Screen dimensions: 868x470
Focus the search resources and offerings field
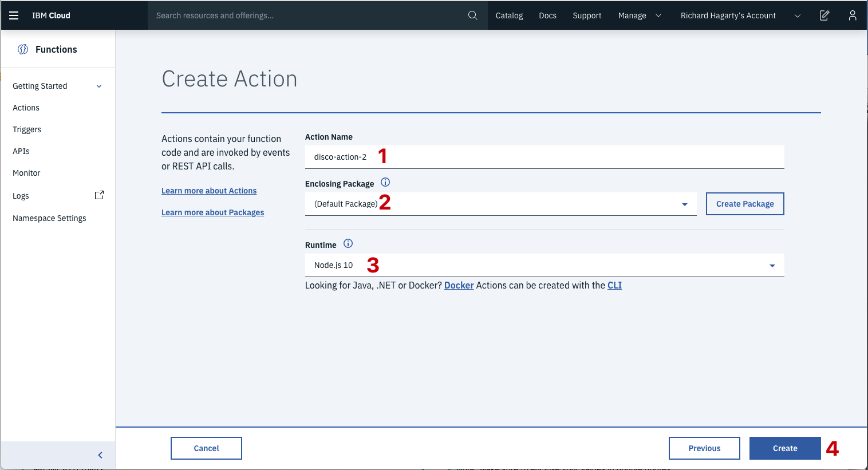[x=309, y=15]
